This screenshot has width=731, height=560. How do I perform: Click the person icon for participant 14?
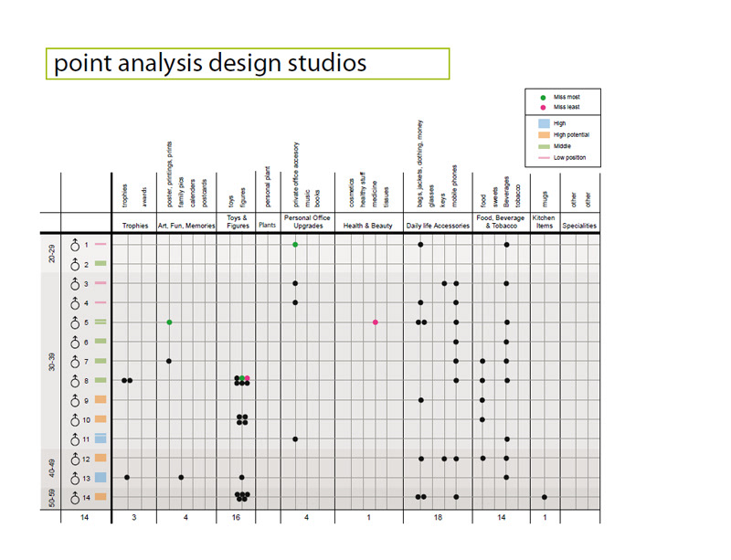[x=75, y=498]
